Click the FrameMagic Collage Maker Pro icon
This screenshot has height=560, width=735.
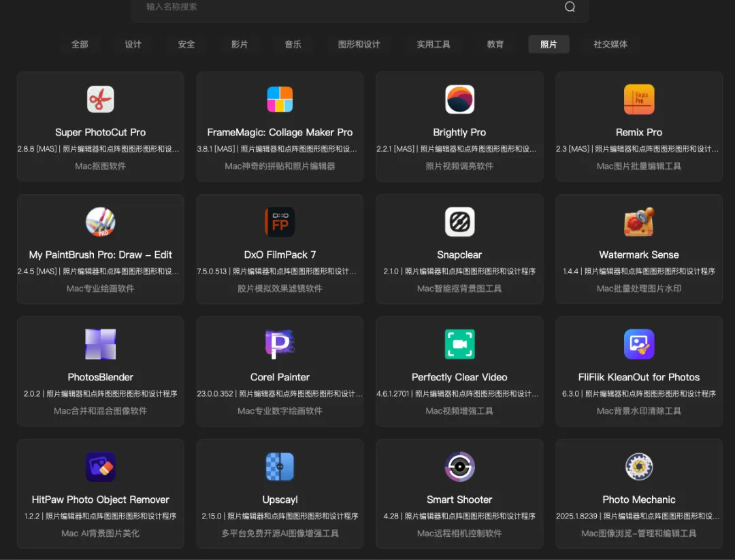pos(280,99)
